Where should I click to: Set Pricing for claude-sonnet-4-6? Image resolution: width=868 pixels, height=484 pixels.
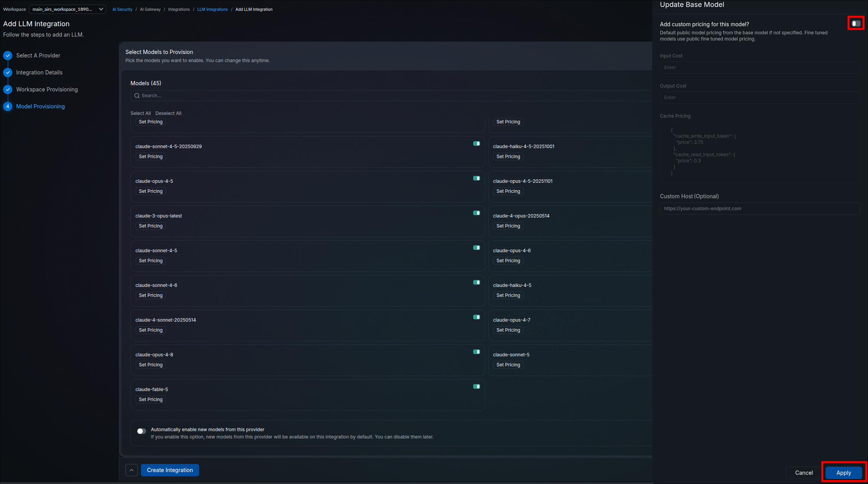[151, 296]
